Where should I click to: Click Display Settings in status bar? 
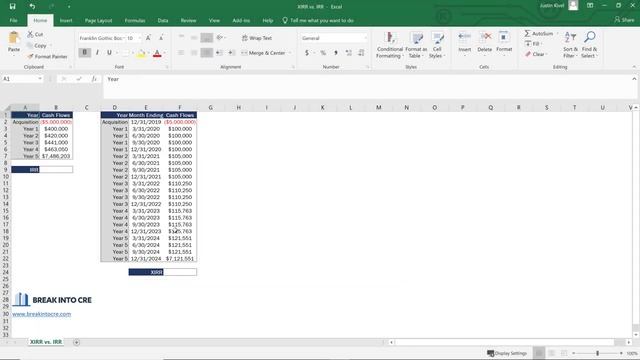(x=507, y=353)
